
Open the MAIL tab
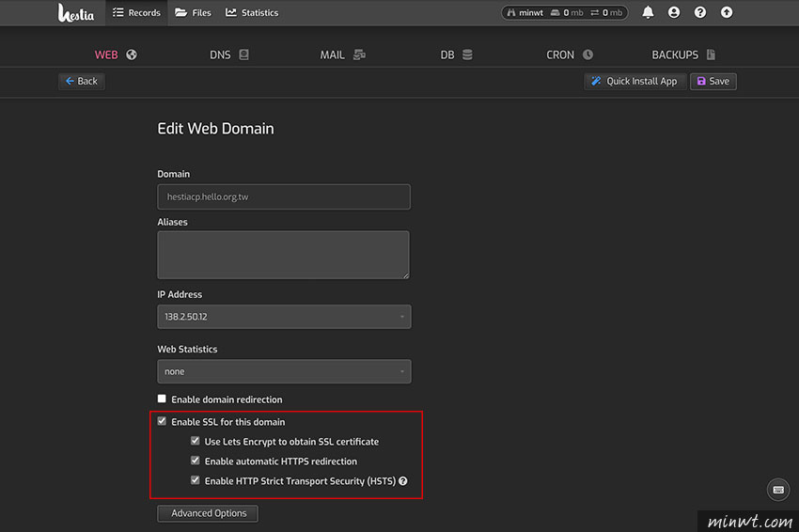(x=342, y=55)
